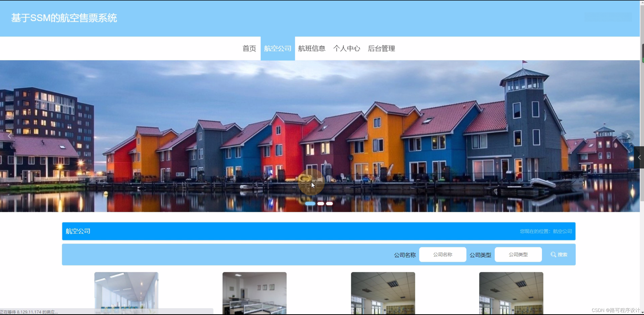Open second airline office thumbnail
The height and width of the screenshot is (315, 644).
tap(254, 293)
